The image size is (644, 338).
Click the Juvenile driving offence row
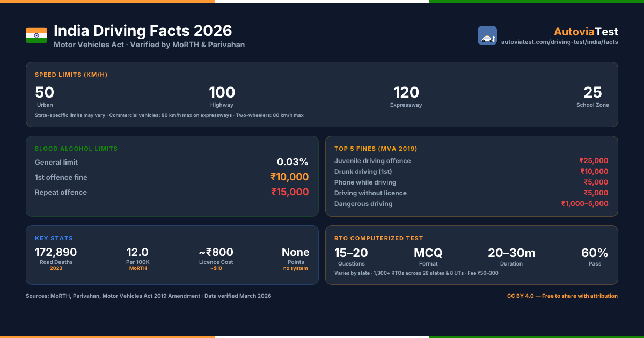tap(471, 161)
